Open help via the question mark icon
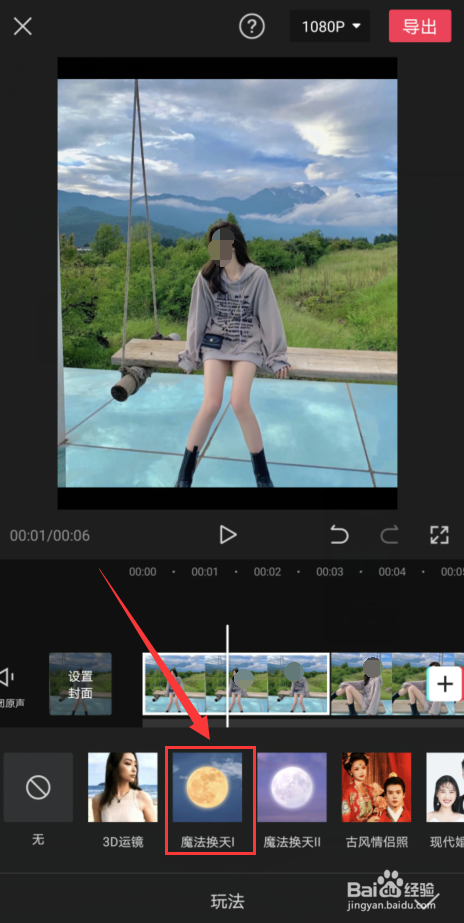The height and width of the screenshot is (923, 464). pyautogui.click(x=251, y=26)
